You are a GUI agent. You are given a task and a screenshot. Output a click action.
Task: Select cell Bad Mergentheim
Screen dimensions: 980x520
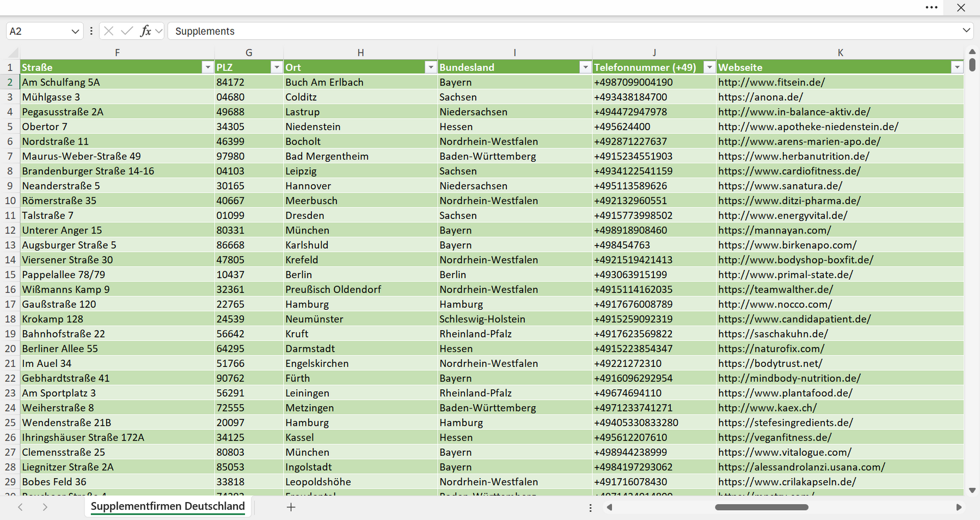[360, 156]
